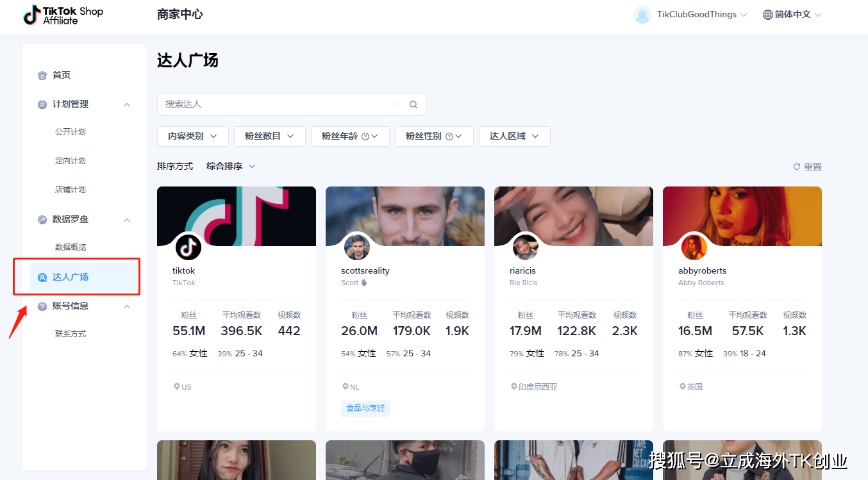Open the 粉丝数目 filter dropdown
This screenshot has height=480, width=868.
pos(270,137)
